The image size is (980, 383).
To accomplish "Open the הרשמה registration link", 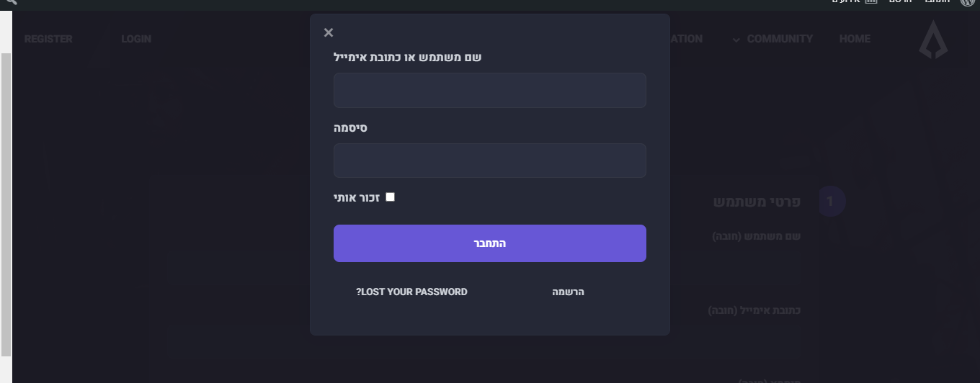I will click(x=569, y=292).
